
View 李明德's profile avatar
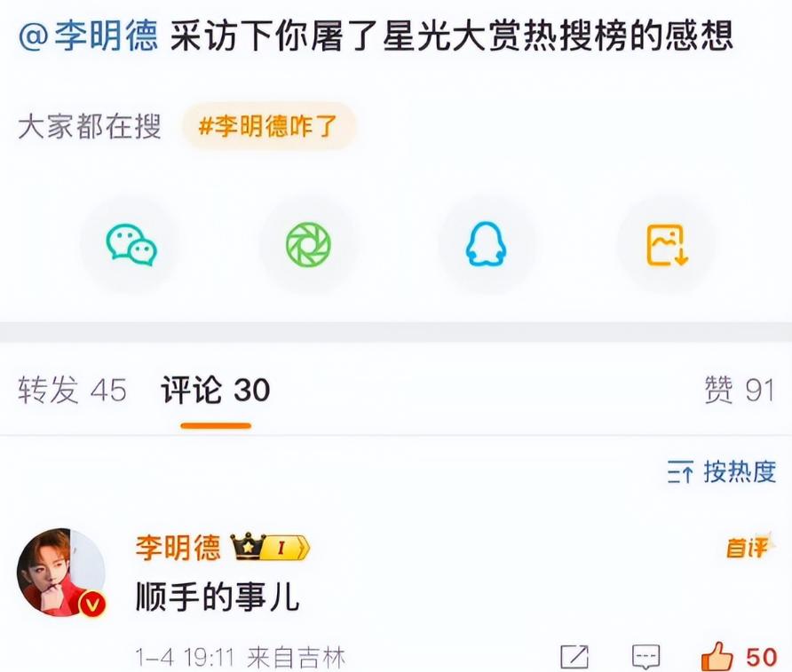click(x=61, y=572)
